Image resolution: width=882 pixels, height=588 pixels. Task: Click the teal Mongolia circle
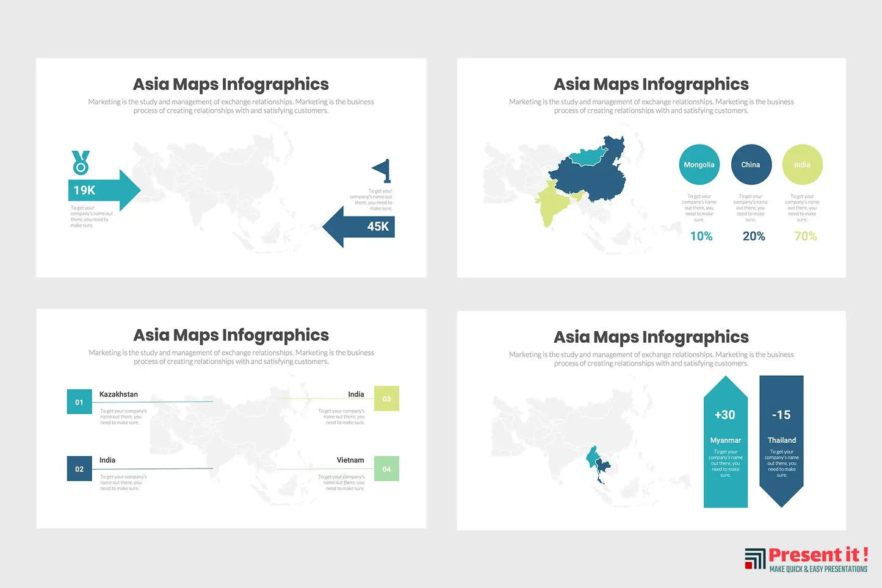click(699, 165)
